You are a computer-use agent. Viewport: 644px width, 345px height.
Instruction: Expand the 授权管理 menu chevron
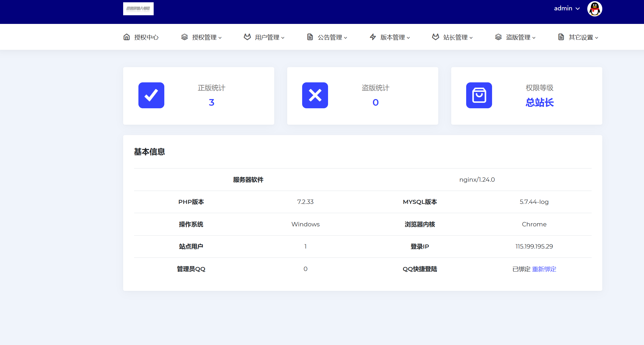(x=220, y=38)
